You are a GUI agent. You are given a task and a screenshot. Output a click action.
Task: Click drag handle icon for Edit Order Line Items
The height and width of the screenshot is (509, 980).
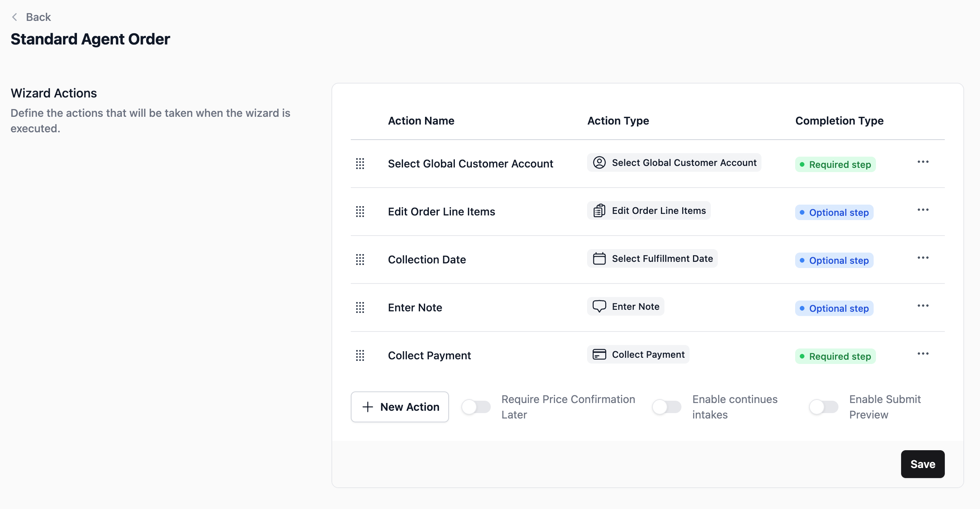point(360,212)
